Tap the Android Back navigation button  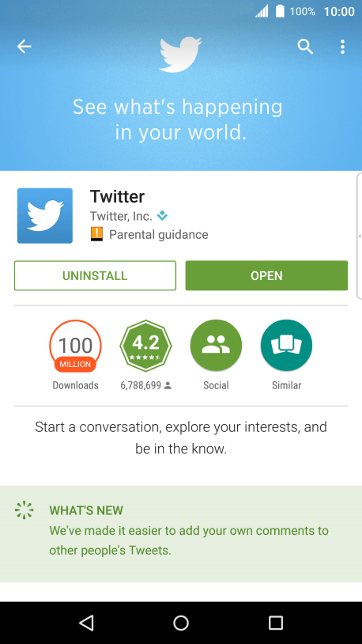pos(86,623)
